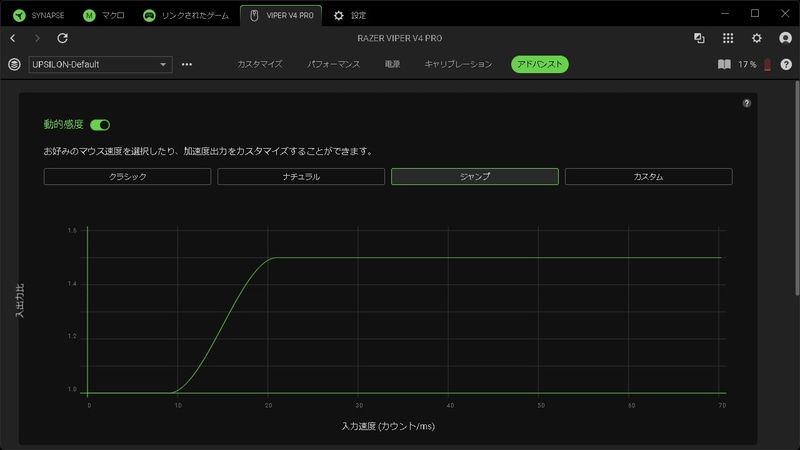
Task: Expand the UPSILON-Default profile dropdown
Action: click(x=100, y=64)
